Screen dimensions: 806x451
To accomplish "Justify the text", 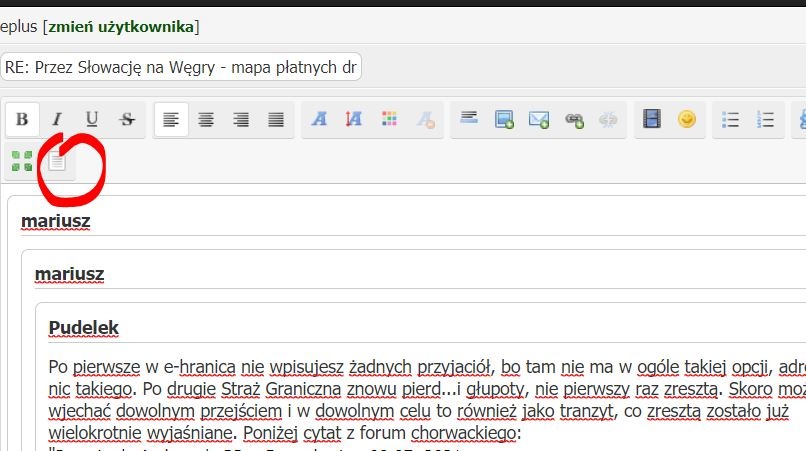I will pos(276,119).
